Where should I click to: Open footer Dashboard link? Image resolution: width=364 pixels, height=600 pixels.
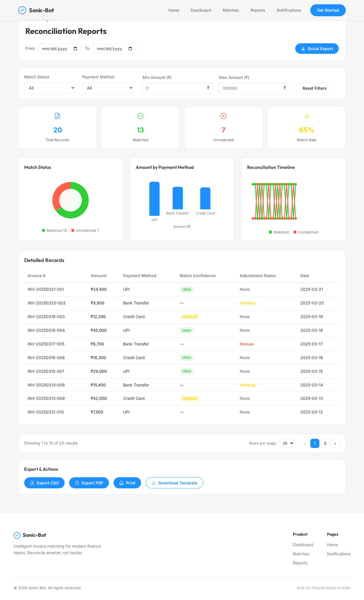coord(303,545)
